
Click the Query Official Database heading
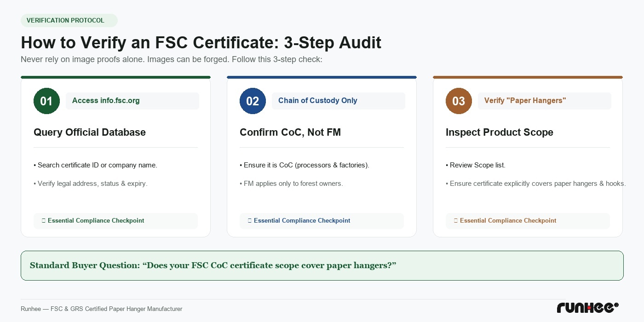90,132
